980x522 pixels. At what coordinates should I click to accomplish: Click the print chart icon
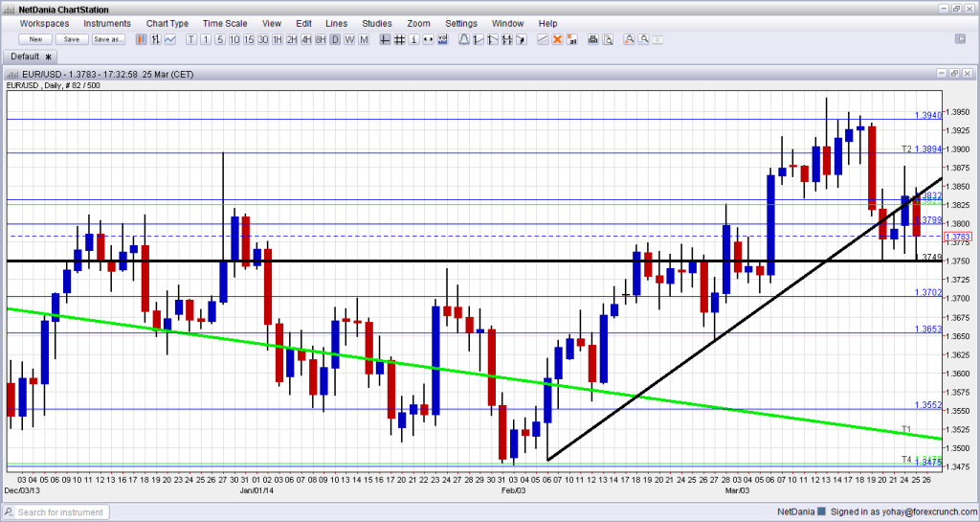tap(592, 39)
